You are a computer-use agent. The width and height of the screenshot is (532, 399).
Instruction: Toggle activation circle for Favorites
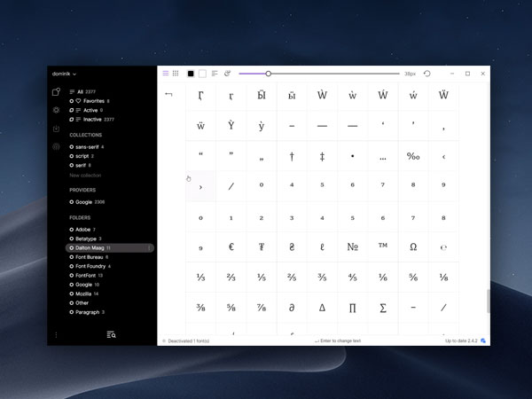[x=71, y=101]
